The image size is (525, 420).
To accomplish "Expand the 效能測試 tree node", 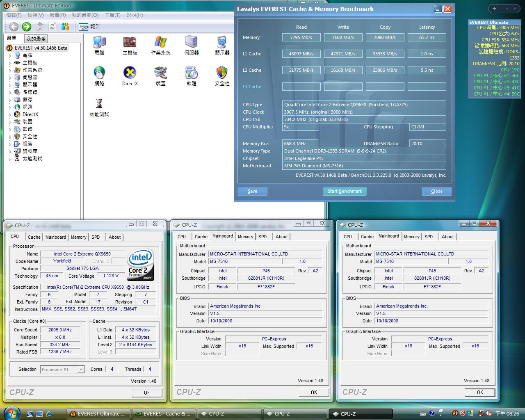I will pos(10,159).
